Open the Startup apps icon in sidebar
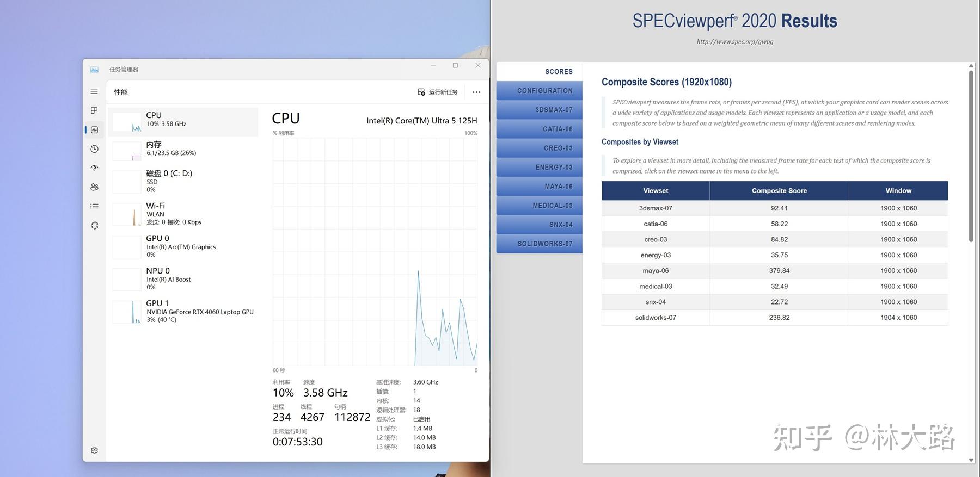 94,168
